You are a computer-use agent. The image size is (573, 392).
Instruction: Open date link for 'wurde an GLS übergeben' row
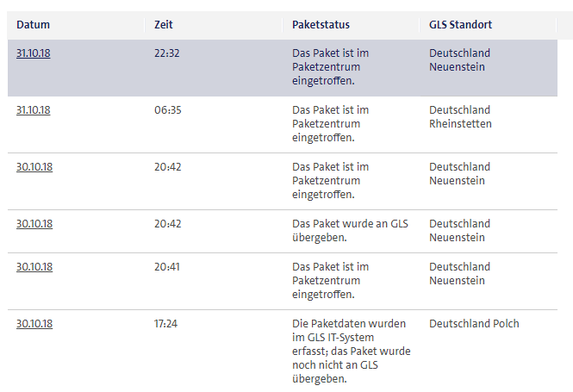(34, 224)
